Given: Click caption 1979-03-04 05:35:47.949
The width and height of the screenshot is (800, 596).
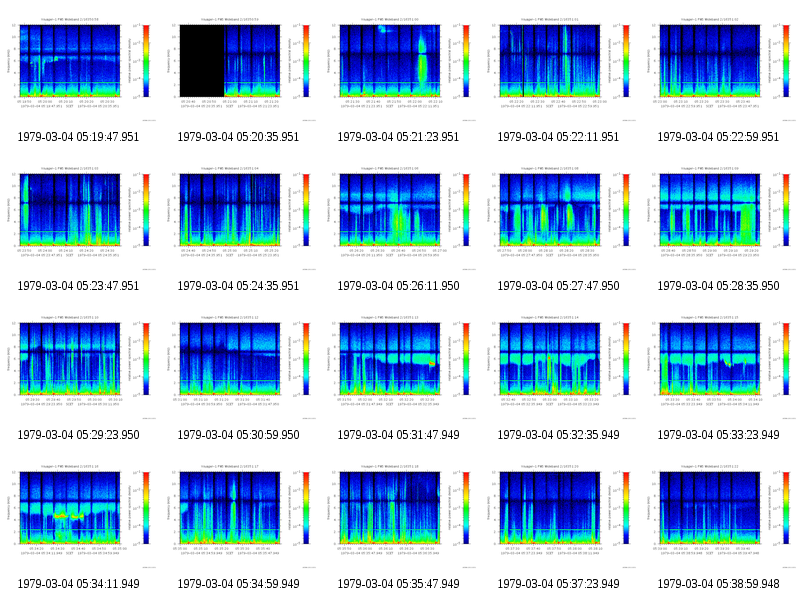Looking at the screenshot, I should click(x=398, y=584).
